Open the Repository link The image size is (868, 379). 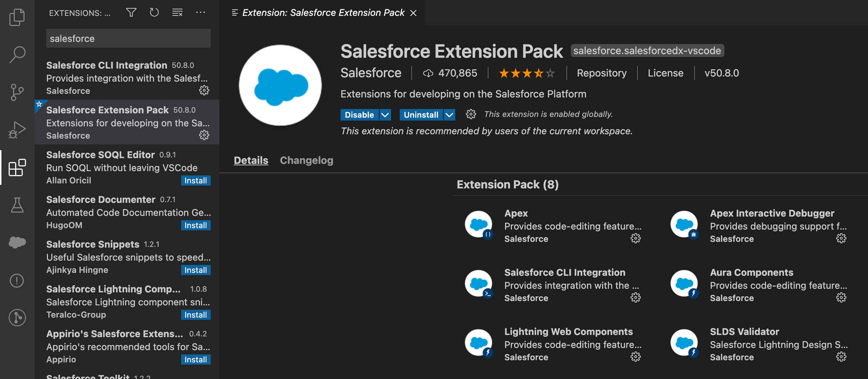[x=602, y=73]
